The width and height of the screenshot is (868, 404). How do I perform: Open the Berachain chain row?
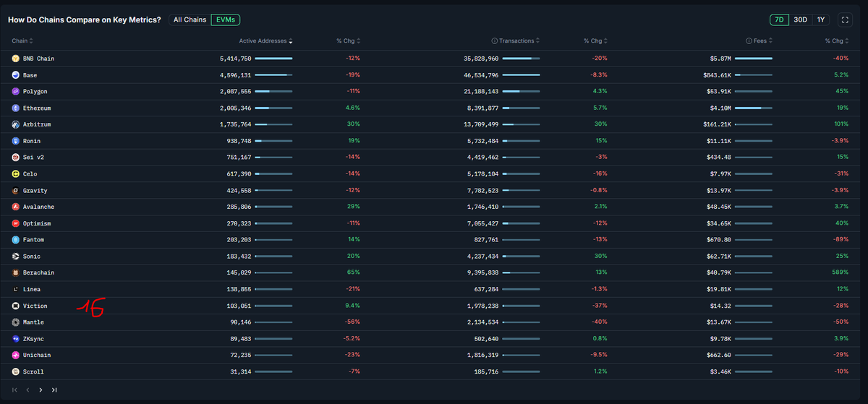(x=431, y=272)
